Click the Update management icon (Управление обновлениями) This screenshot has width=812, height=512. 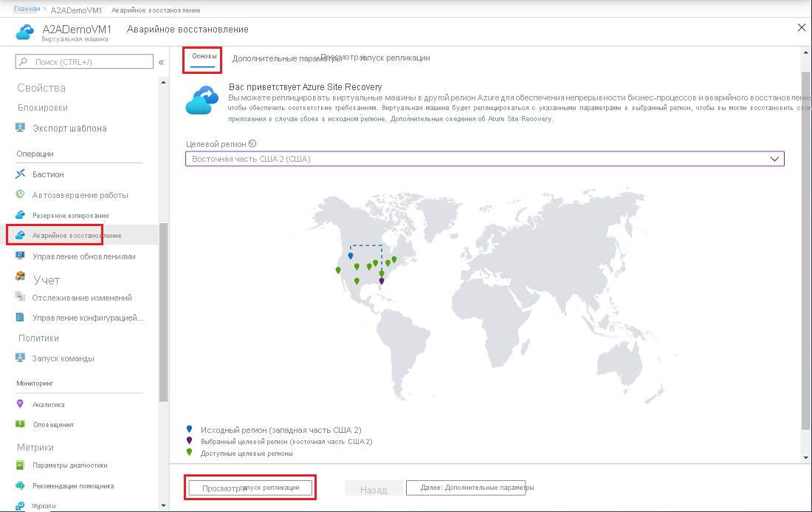point(20,256)
